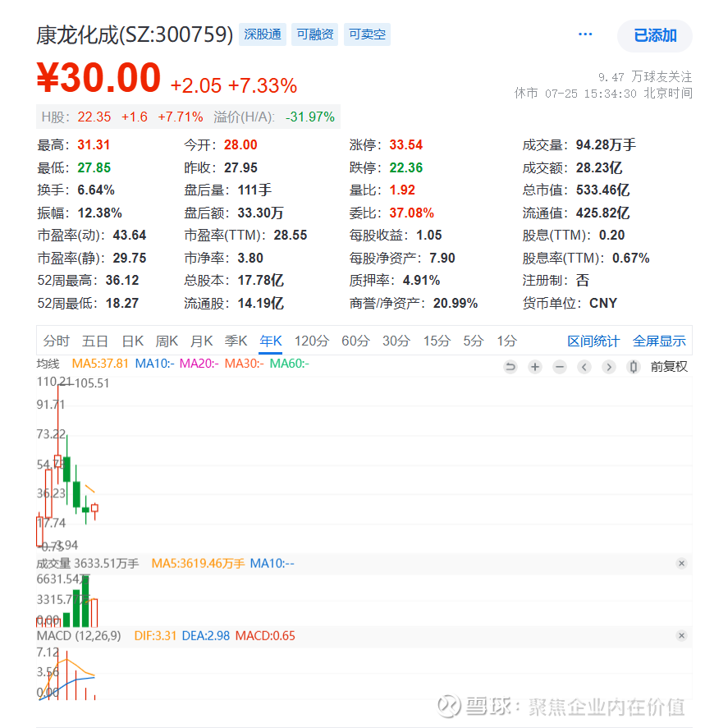The width and height of the screenshot is (705, 728).
Task: Pan chart left with left chevron
Action: coord(584,367)
